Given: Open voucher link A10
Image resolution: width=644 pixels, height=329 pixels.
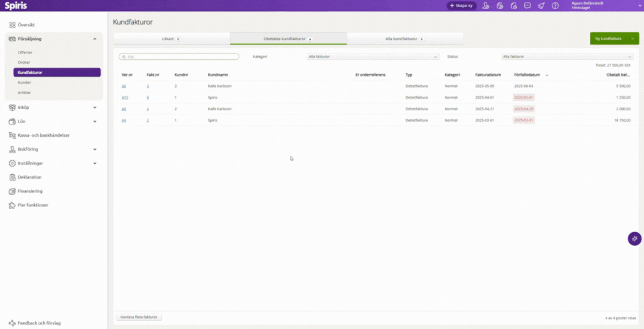Looking at the screenshot, I should coord(124,97).
